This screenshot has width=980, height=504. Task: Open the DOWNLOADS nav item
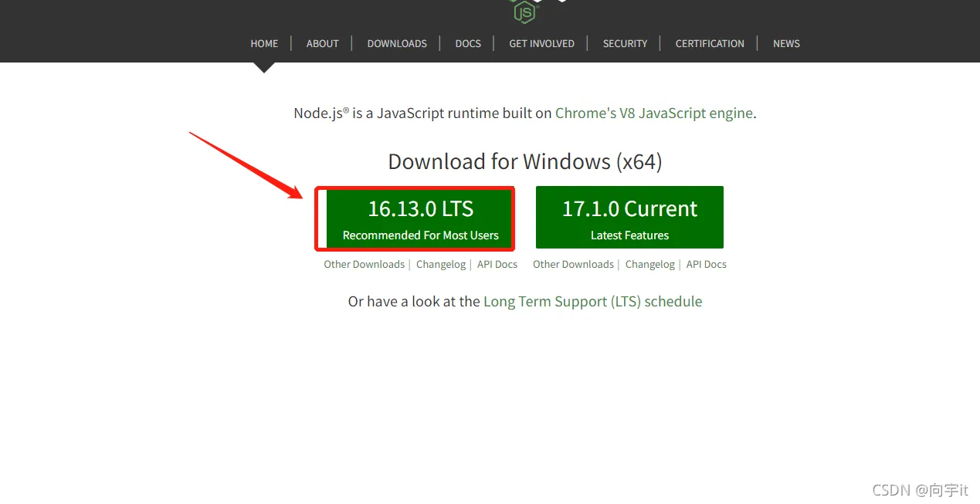(397, 44)
